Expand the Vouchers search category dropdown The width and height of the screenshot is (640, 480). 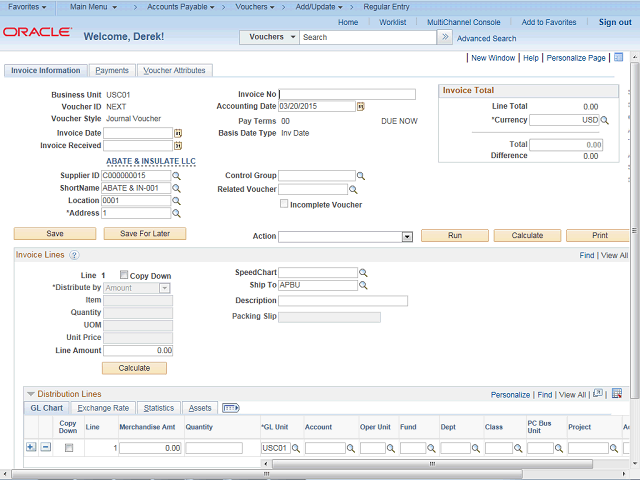coord(292,37)
